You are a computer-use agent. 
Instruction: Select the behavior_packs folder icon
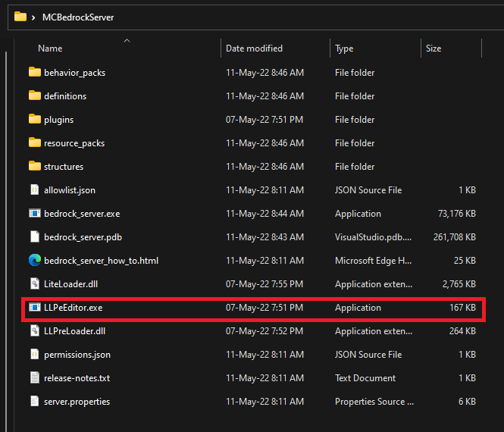(x=35, y=72)
